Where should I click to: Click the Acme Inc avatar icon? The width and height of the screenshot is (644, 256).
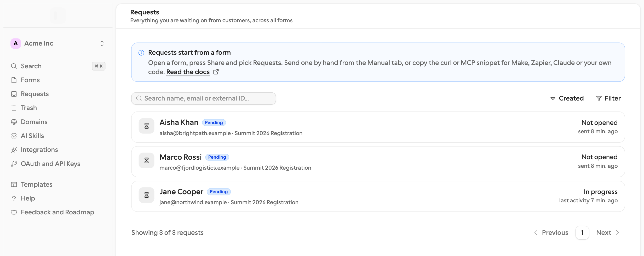(16, 43)
